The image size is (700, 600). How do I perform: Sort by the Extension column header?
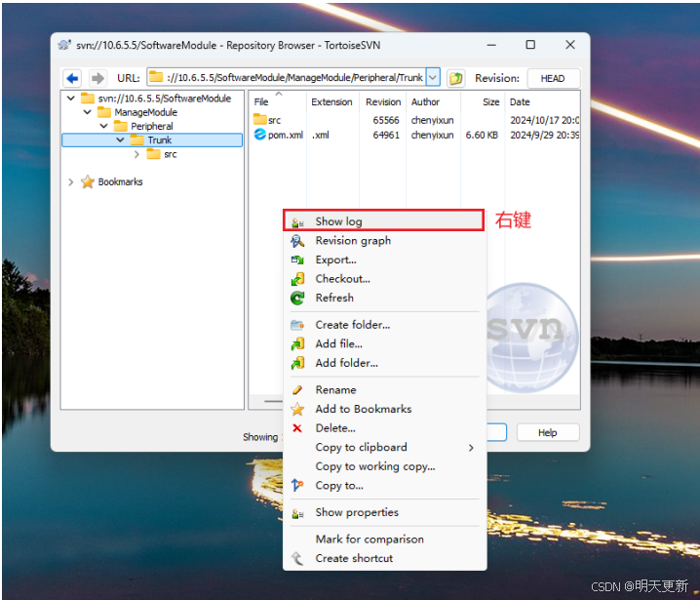click(x=332, y=101)
